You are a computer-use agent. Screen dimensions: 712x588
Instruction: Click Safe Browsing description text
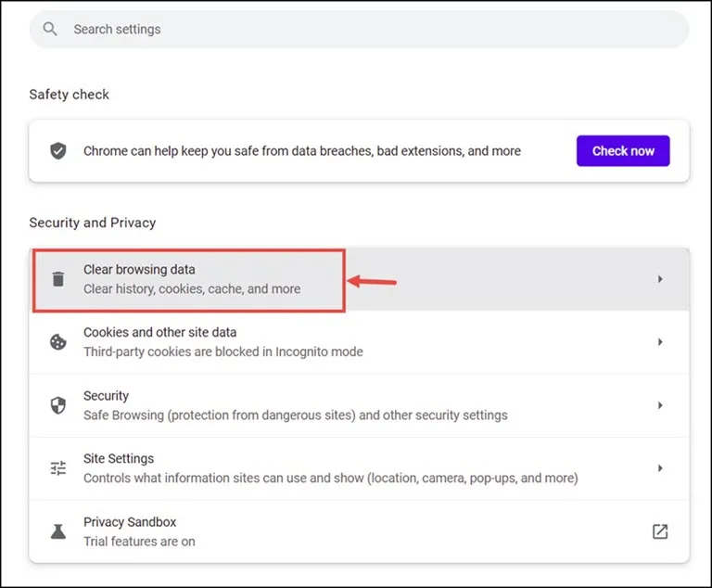(296, 415)
